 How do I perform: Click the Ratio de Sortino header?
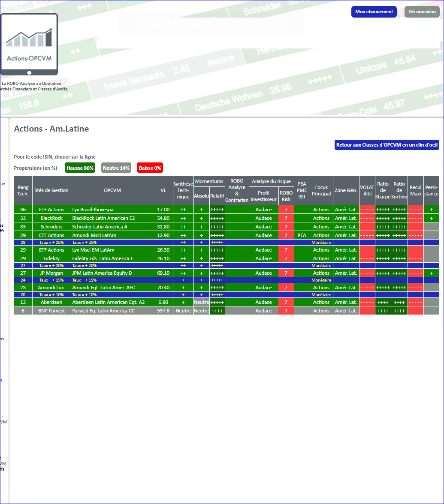pos(399,190)
